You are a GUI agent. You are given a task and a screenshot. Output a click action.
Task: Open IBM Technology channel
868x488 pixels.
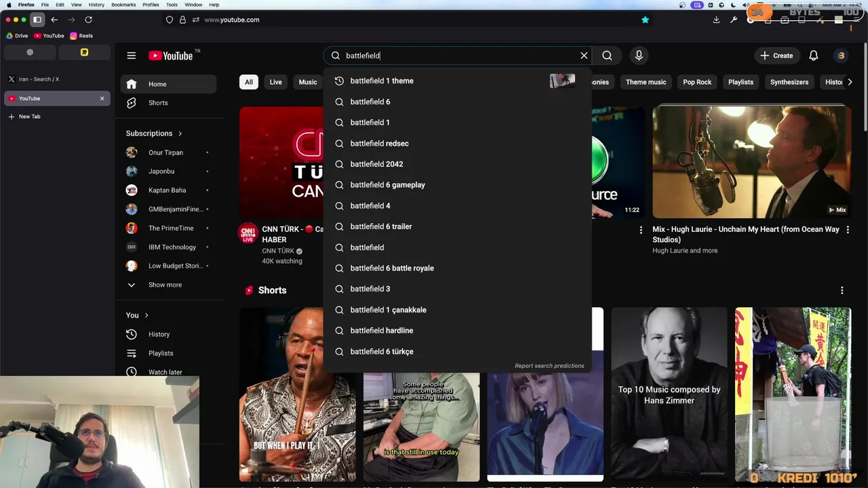[169, 247]
